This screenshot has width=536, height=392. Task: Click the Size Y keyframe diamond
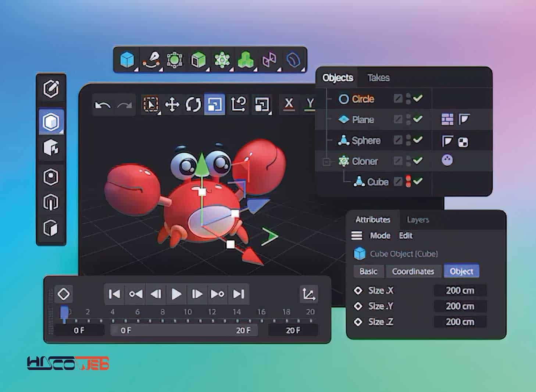click(x=358, y=306)
